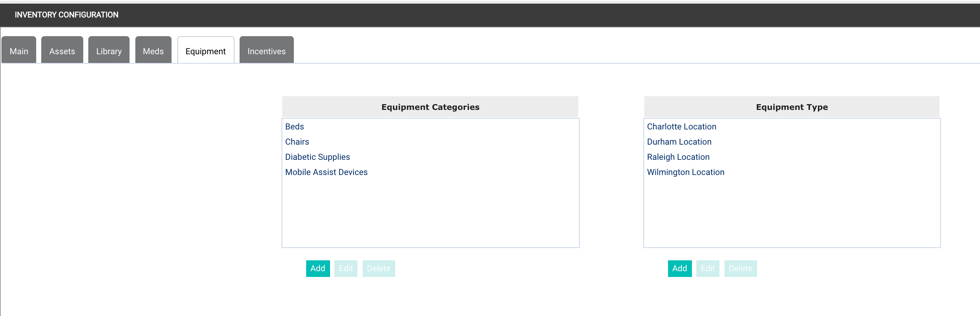Screen dimensions: 980x316
Task: Select the Meds tab
Action: click(153, 50)
